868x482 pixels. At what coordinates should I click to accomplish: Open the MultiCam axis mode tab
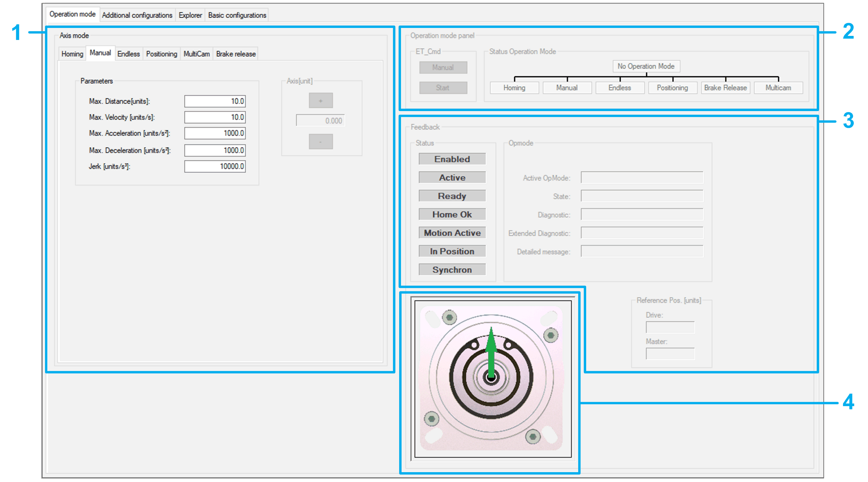coord(197,54)
